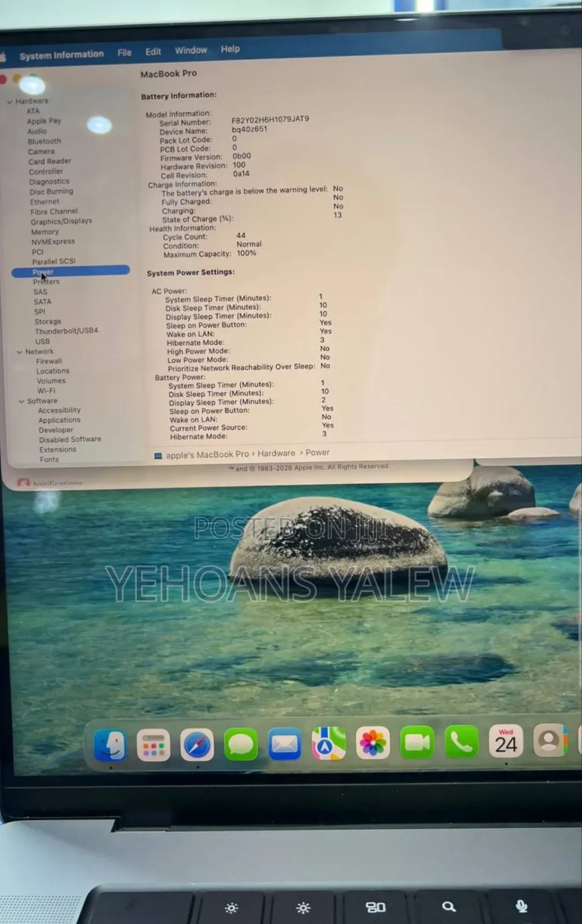Select Developer under Software
Screen dimensions: 582x924
tap(56, 430)
